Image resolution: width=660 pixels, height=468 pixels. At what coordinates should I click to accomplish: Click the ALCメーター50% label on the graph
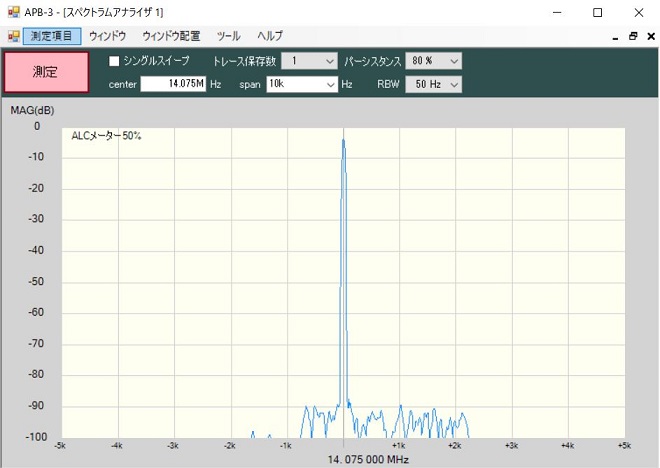pyautogui.click(x=106, y=136)
